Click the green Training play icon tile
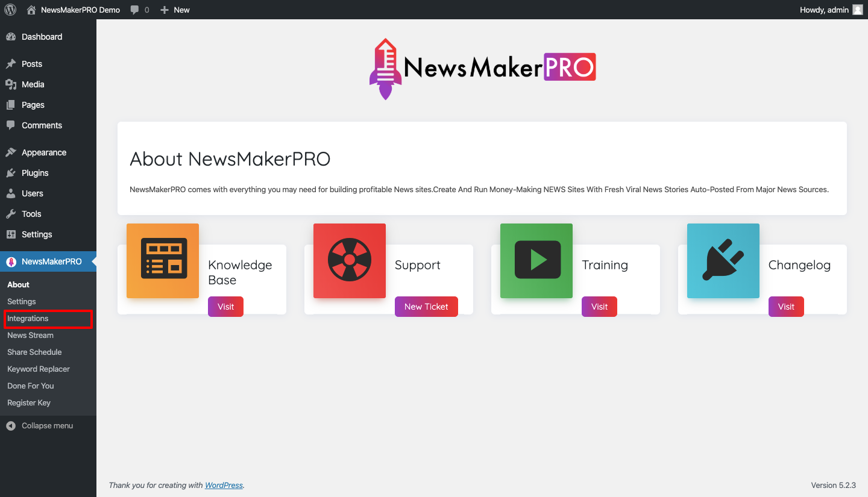This screenshot has width=868, height=497. tap(536, 261)
